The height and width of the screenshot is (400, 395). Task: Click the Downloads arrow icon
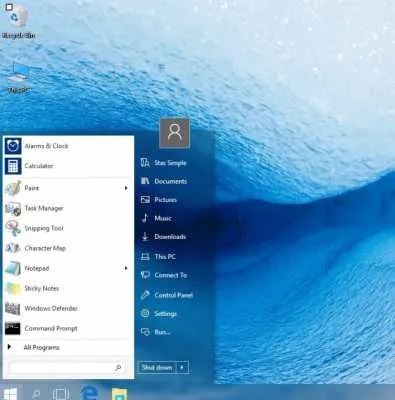(145, 236)
